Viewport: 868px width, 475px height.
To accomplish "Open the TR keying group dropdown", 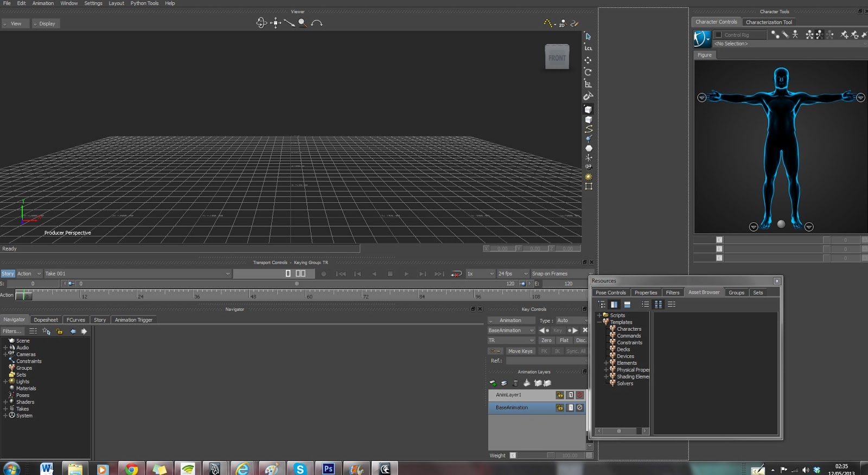I will (511, 341).
